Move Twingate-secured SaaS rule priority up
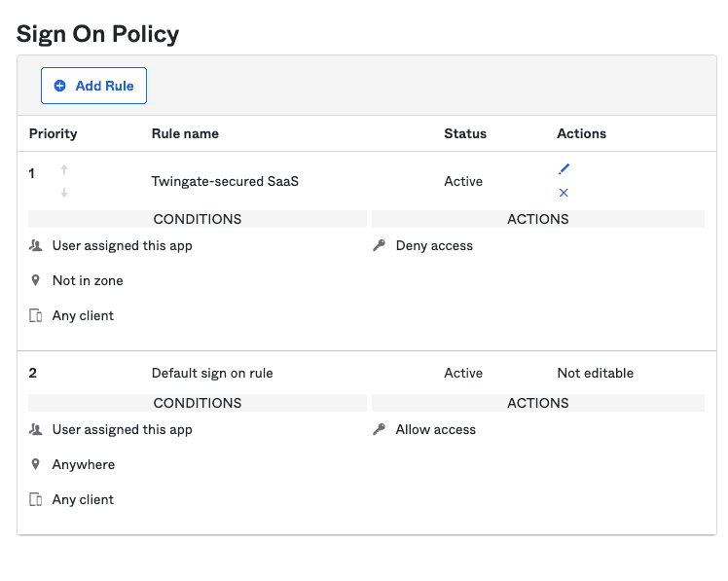 tap(64, 170)
